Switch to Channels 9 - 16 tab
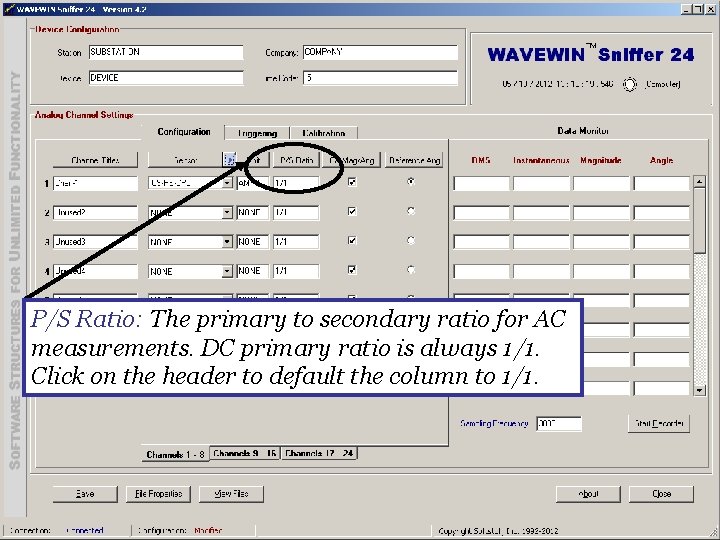Viewport: 720px width, 540px height. (245, 453)
